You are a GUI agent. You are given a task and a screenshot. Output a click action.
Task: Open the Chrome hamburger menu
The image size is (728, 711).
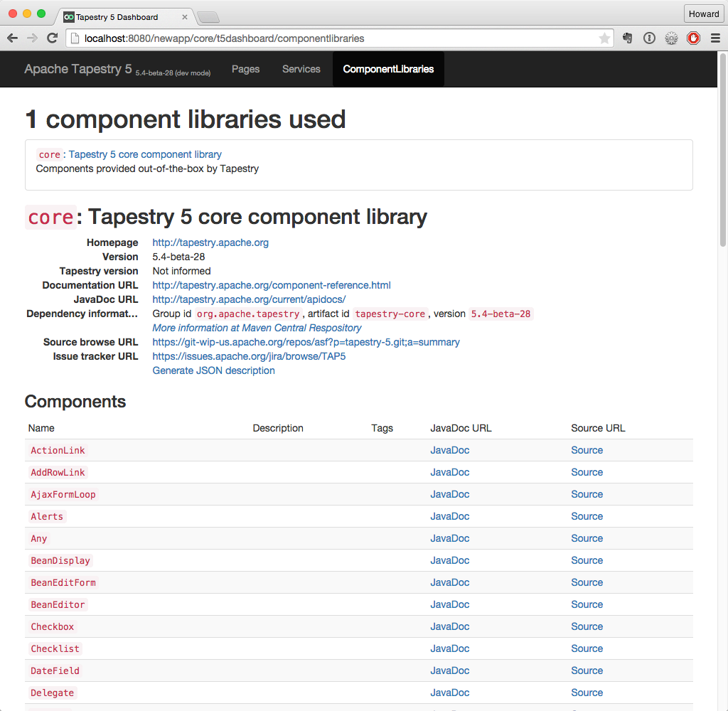tap(715, 38)
